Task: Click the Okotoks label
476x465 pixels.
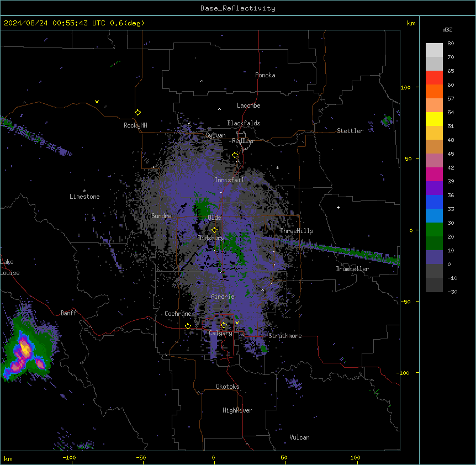Action: pyautogui.click(x=228, y=387)
